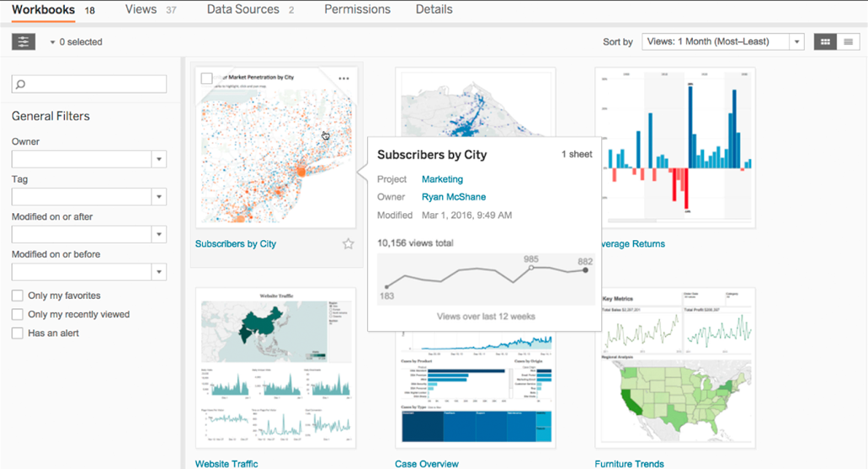868x469 pixels.
Task: Favorite Subscribers by City with star
Action: coord(349,243)
